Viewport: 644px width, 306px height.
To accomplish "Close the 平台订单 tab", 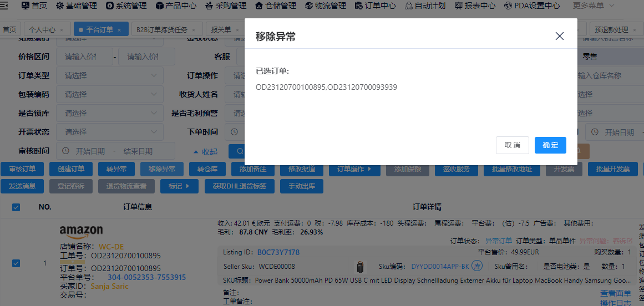I will point(119,30).
